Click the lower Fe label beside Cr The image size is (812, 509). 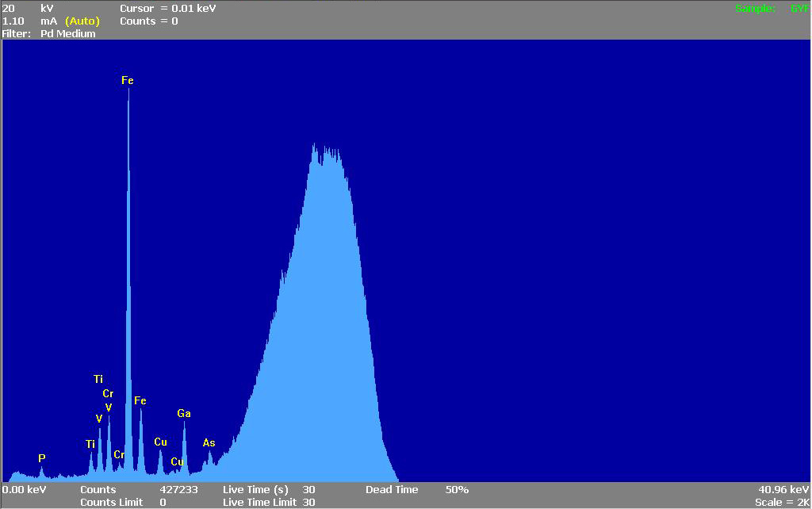click(x=140, y=400)
